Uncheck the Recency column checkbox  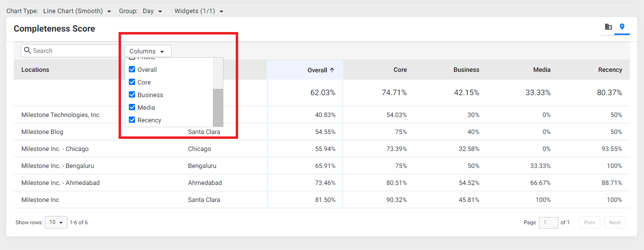point(132,120)
